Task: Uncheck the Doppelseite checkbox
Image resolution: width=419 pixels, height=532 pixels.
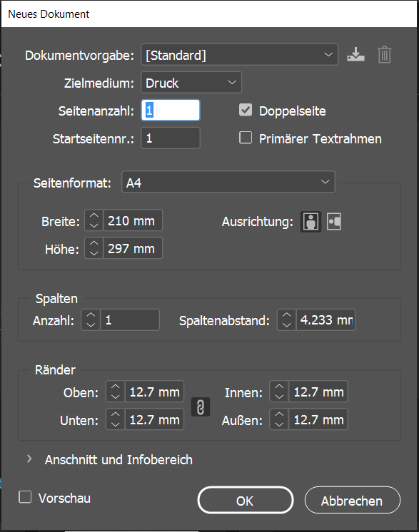Action: point(246,111)
